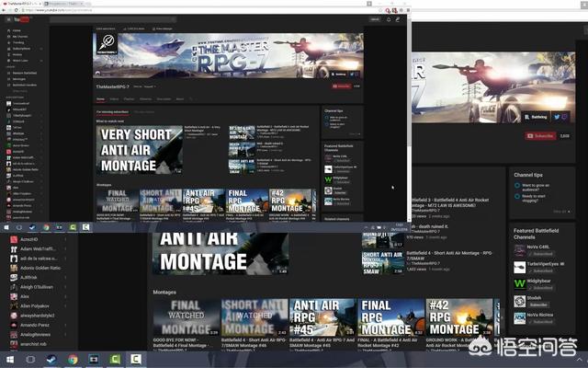Open the notifications bell in small window
This screenshot has width=588, height=368.
pyautogui.click(x=389, y=19)
